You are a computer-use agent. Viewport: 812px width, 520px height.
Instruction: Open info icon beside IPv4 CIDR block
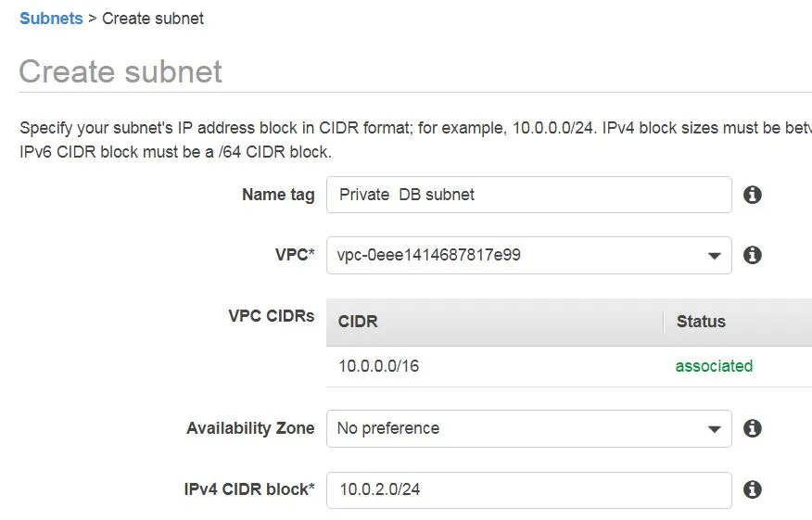pyautogui.click(x=752, y=488)
